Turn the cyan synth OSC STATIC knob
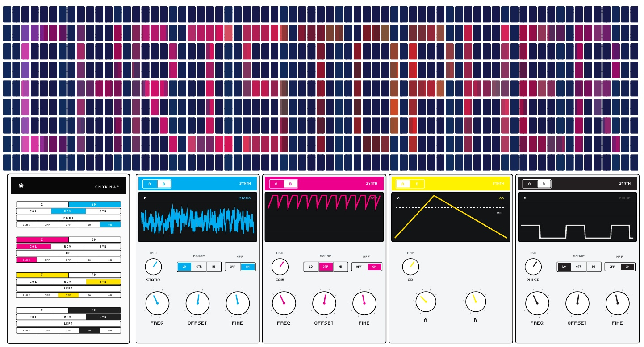The image size is (644, 347). (x=153, y=267)
